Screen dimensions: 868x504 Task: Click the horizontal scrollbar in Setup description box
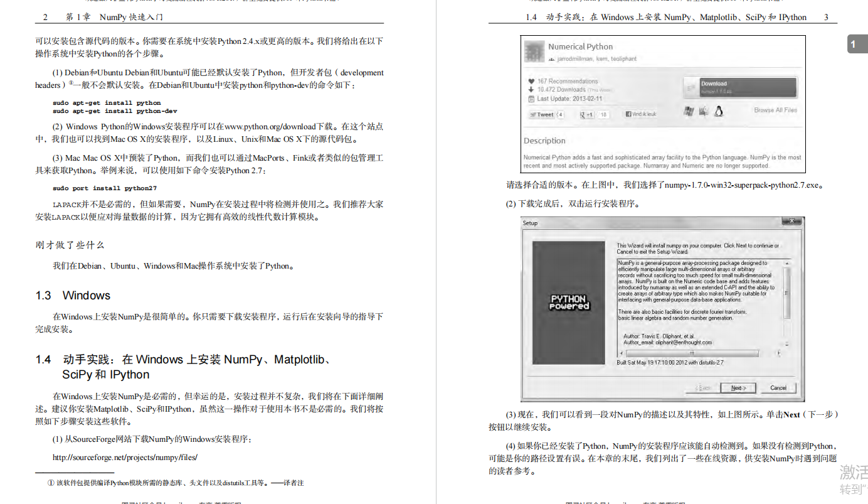click(x=700, y=353)
